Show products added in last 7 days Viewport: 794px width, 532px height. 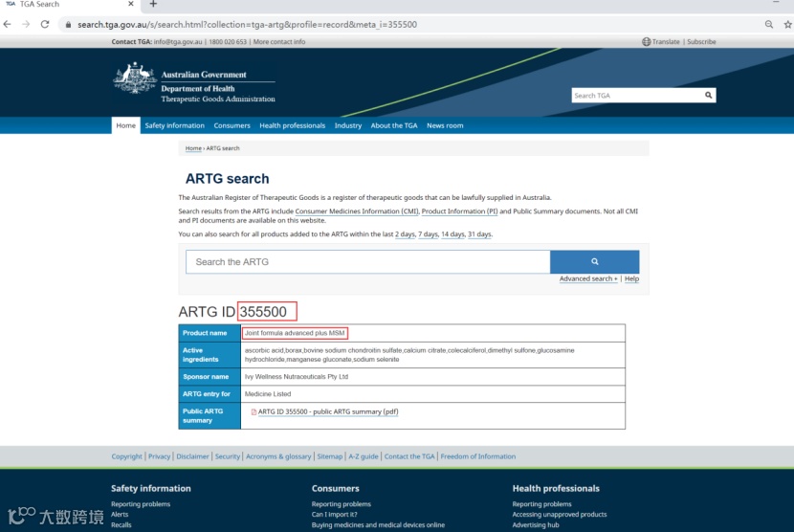[428, 234]
